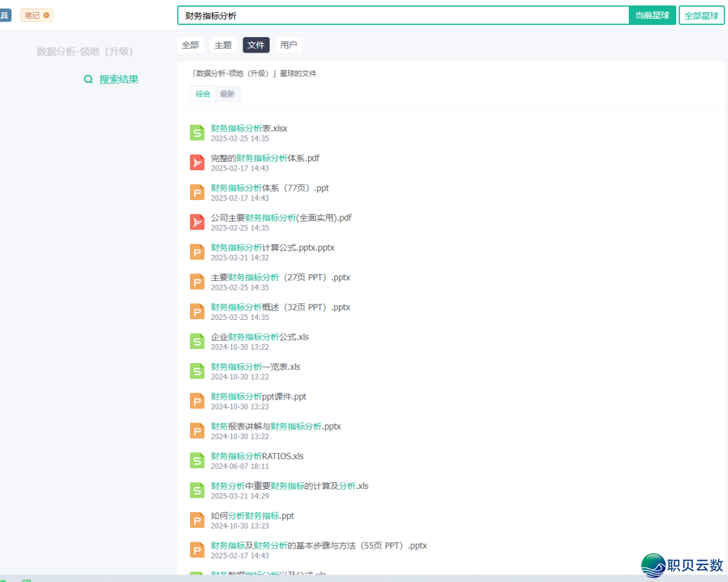This screenshot has width=728, height=582.
Task: Open file 财务指标分析RATIOS.xls
Action: 257,456
